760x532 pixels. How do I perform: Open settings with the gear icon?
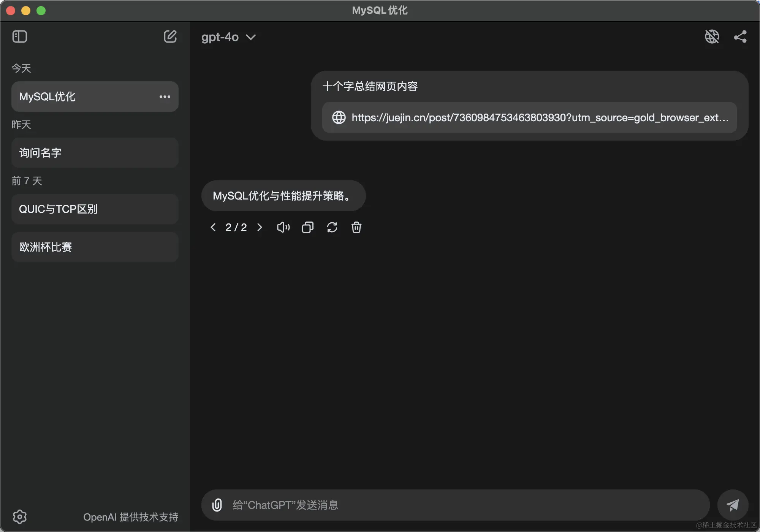point(20,516)
